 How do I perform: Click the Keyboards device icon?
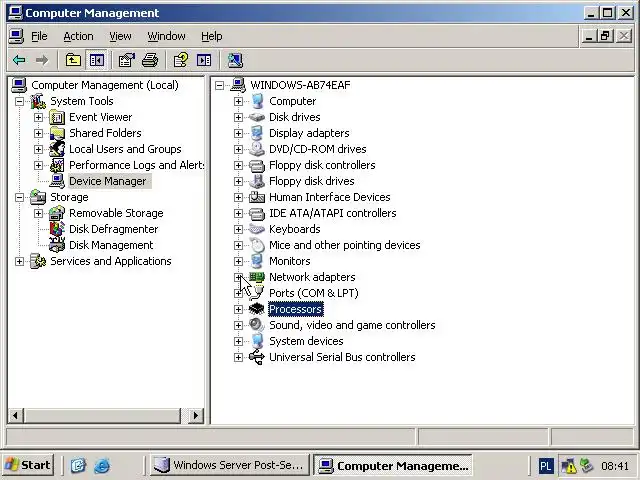point(257,229)
